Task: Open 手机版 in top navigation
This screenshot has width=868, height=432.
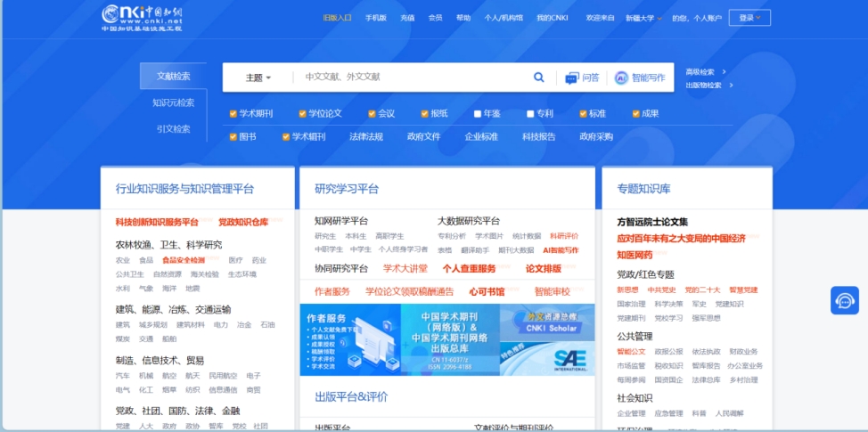Action: click(x=376, y=18)
